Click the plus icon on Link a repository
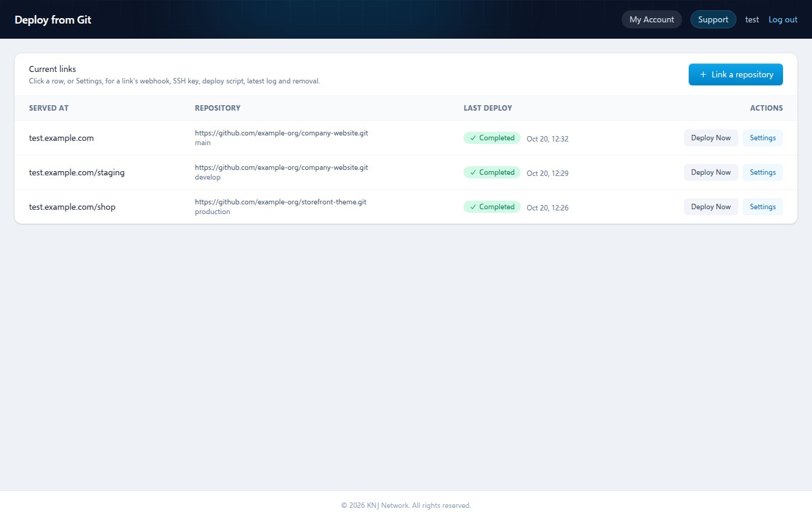The height and width of the screenshot is (520, 812). pyautogui.click(x=703, y=74)
